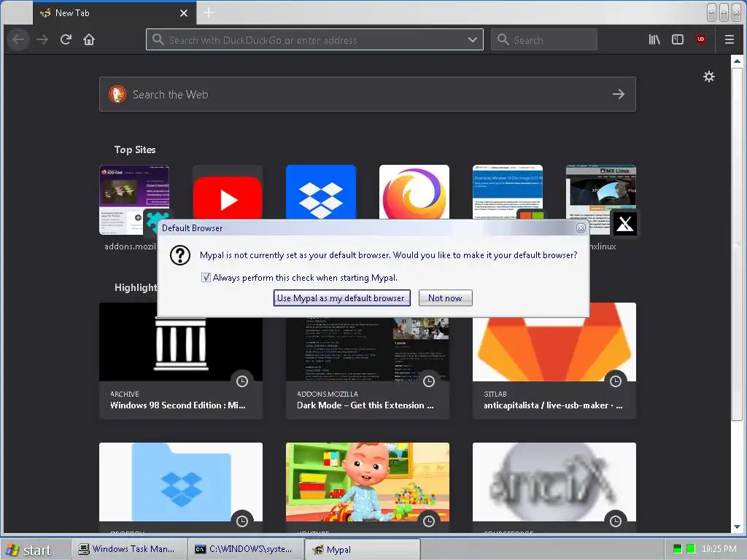747x560 pixels.
Task: Open the Dropbox top site tile
Action: 321,192
